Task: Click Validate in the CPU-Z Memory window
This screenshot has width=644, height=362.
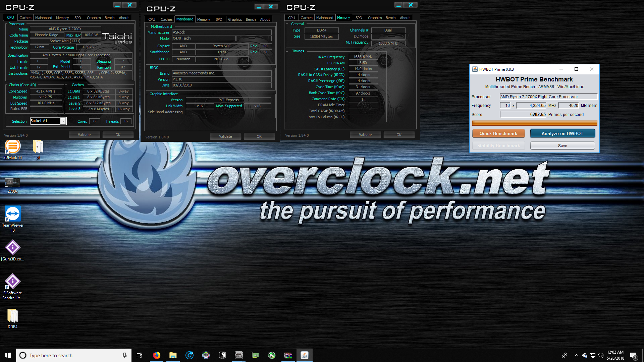Action: [x=365, y=135]
